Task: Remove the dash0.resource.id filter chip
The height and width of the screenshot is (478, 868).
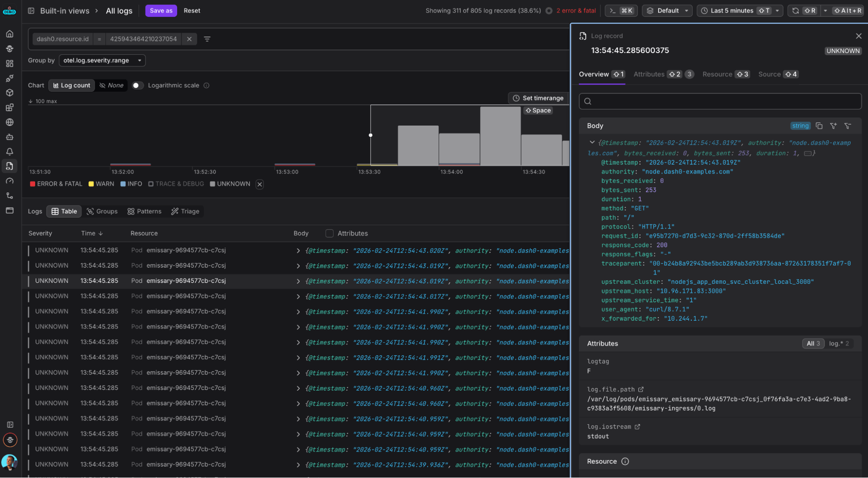Action: coord(189,39)
